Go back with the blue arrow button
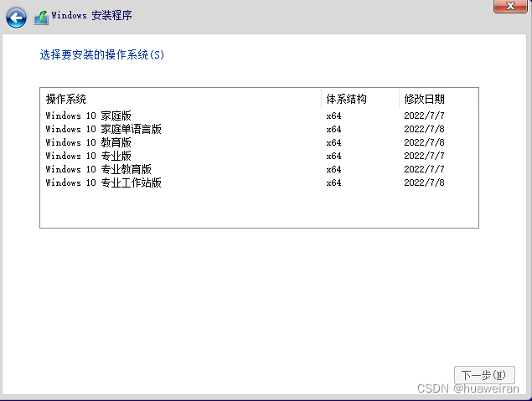This screenshot has height=401, width=532. [16, 18]
